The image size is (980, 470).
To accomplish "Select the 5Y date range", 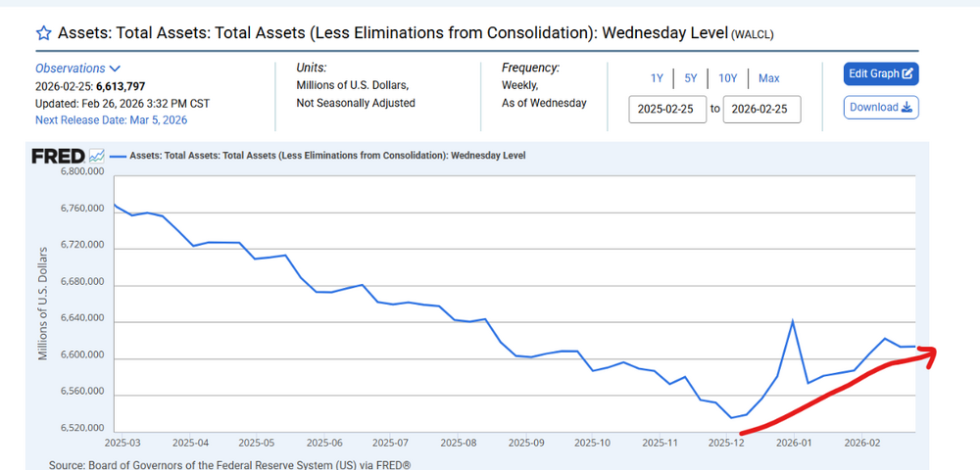I will (x=690, y=78).
